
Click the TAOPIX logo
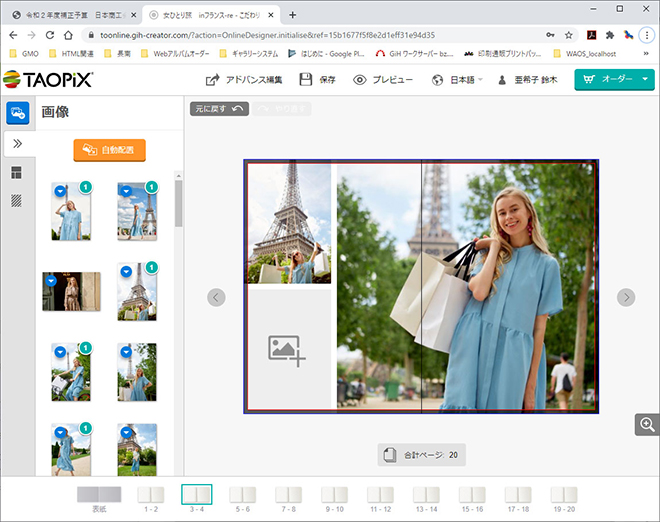click(x=48, y=80)
